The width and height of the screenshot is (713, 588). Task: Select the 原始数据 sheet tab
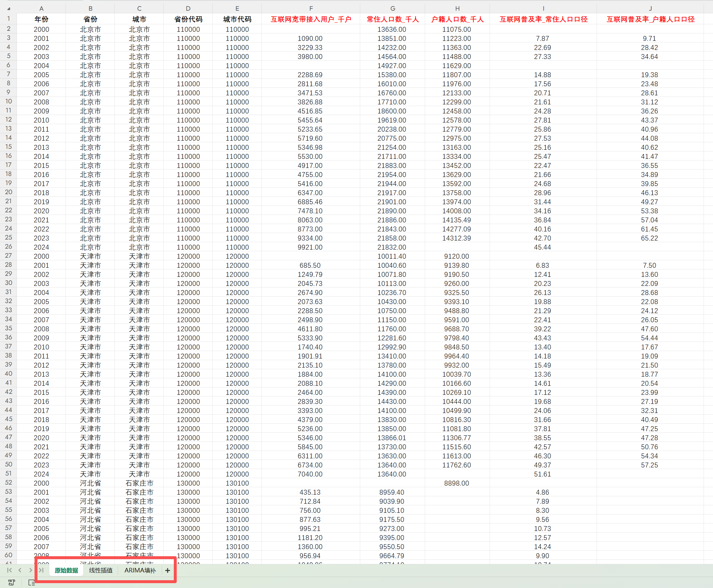[66, 570]
